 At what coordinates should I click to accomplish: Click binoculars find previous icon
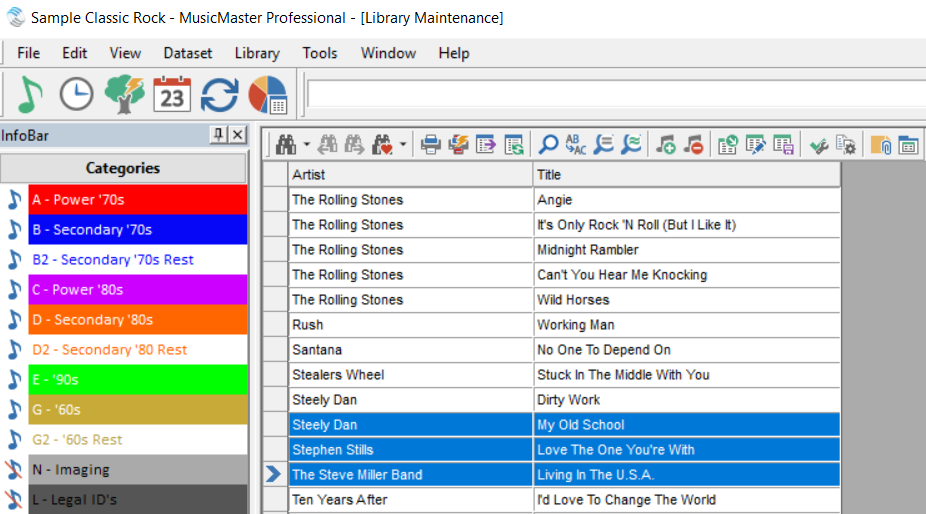pyautogui.click(x=328, y=144)
